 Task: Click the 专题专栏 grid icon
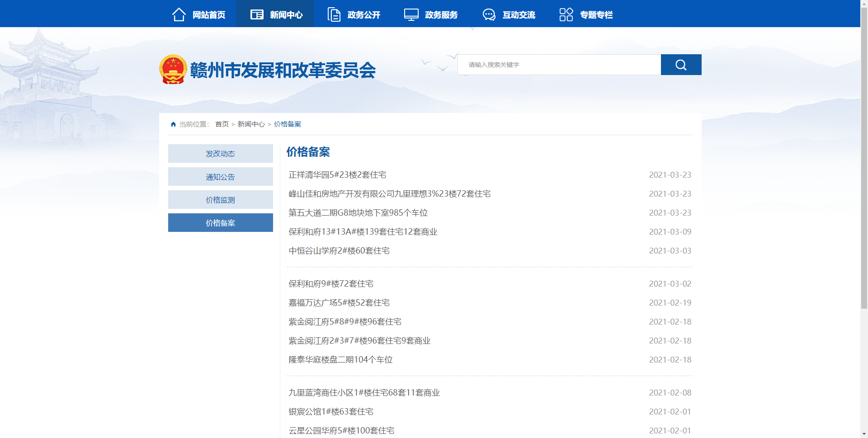(x=566, y=14)
